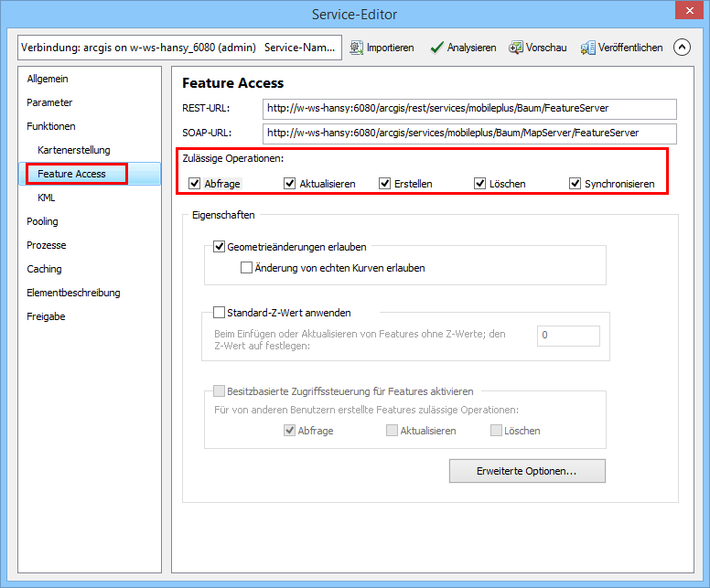Toggle Geometrieänderungen erlauben checkbox
The image size is (710, 588).
pos(220,247)
